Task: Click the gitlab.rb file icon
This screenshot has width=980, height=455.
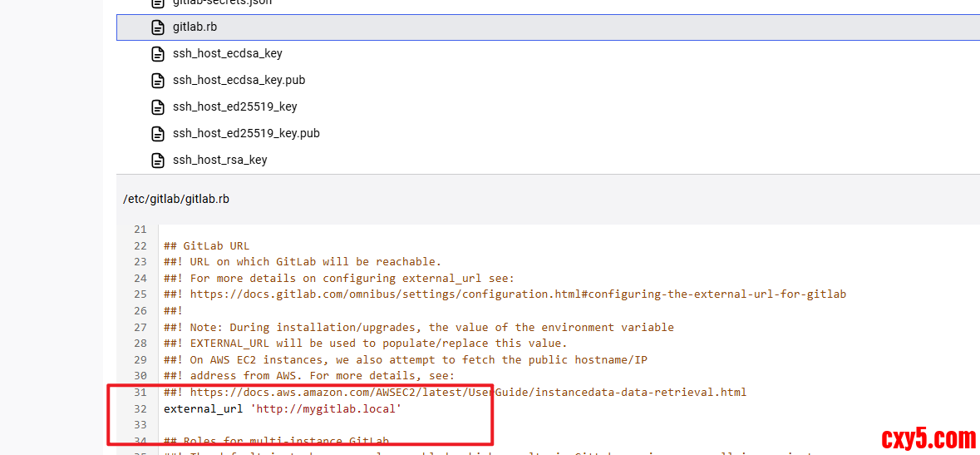Action: pos(158,27)
